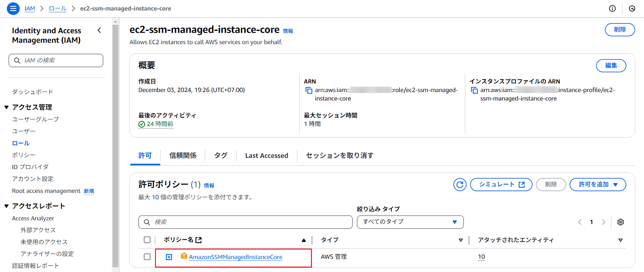Open the 許可を追加 dropdown button
The height and width of the screenshot is (272, 644).
[598, 184]
